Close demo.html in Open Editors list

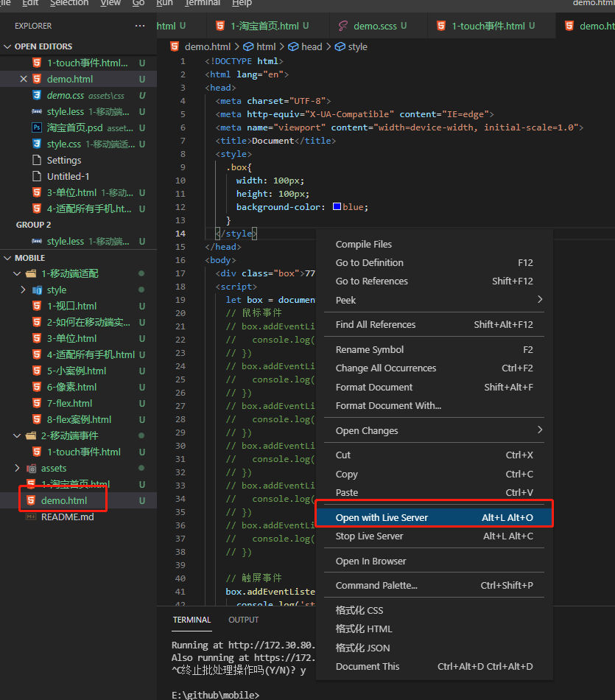click(x=24, y=79)
